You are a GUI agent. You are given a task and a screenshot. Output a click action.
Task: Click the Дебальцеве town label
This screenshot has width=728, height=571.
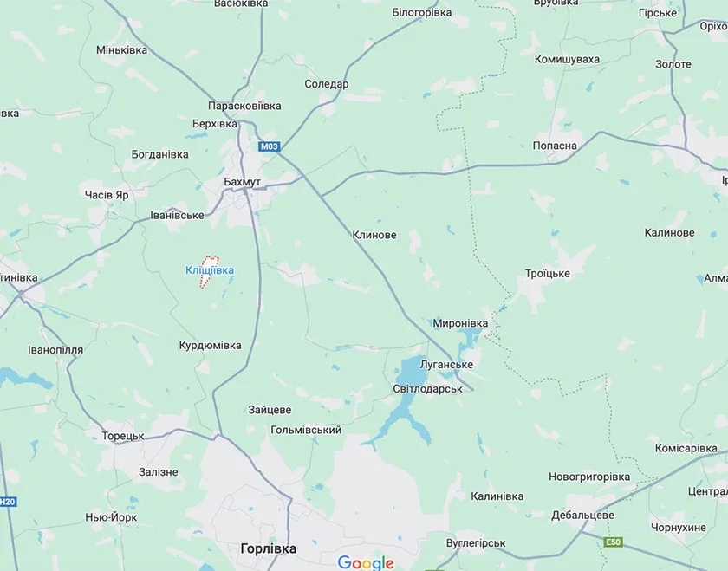pos(582,516)
